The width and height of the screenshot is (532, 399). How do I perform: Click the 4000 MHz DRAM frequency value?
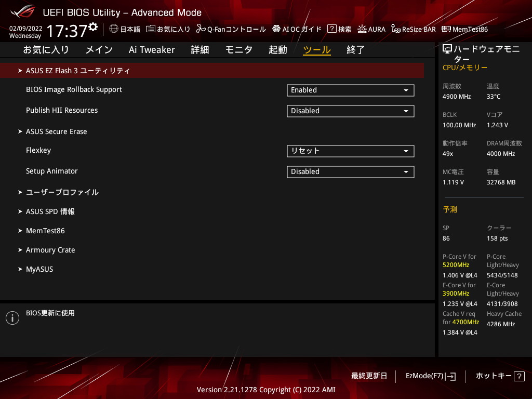click(501, 154)
